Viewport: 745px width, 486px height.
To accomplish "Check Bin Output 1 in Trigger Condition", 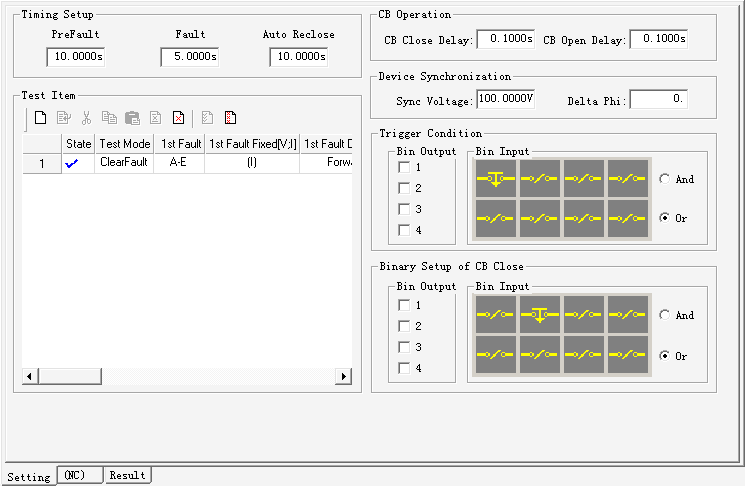I will coord(404,167).
